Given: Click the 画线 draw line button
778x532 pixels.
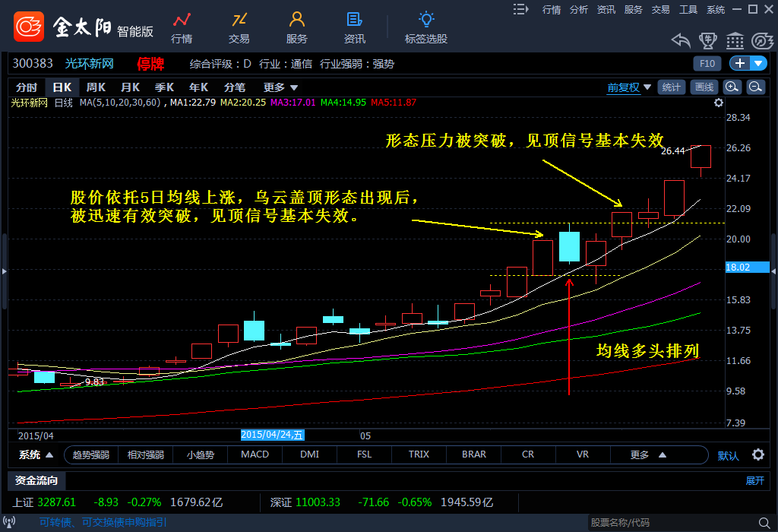Looking at the screenshot, I should point(704,87).
